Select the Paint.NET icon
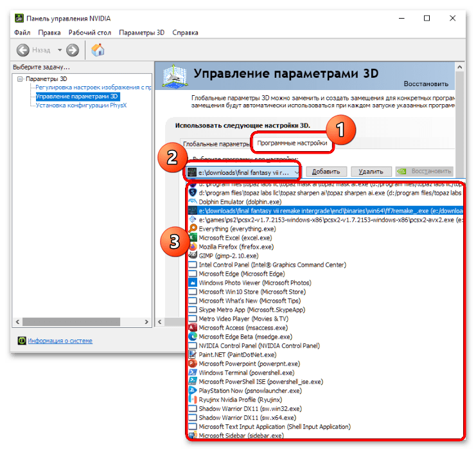Screen dimensions: 476x450 pyautogui.click(x=193, y=354)
